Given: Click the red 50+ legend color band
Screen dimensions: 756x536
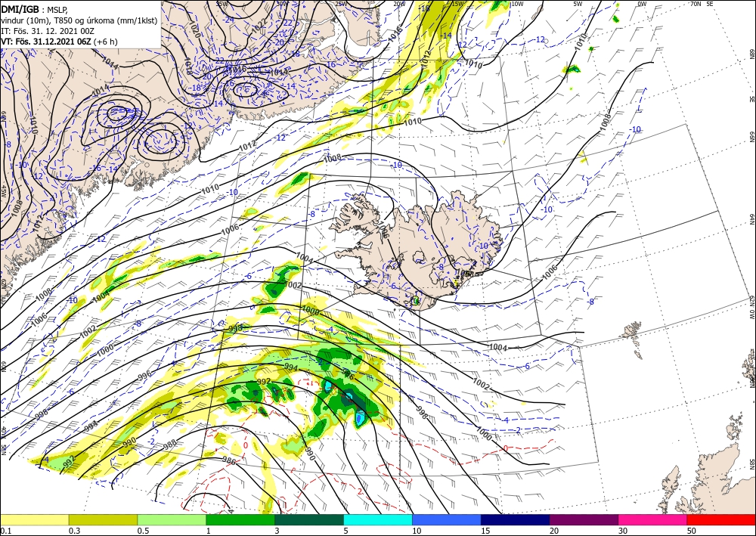Looking at the screenshot, I should click(721, 519).
